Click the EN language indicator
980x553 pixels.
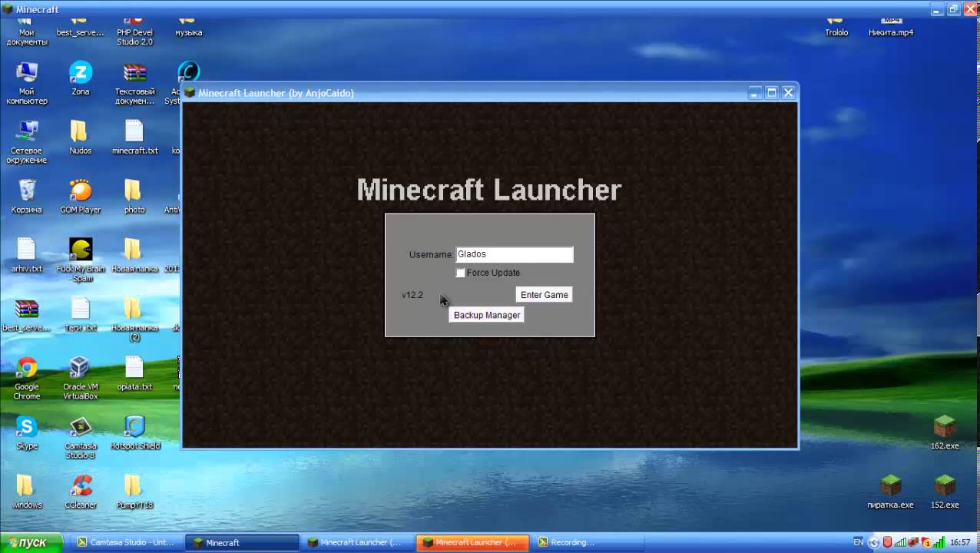click(859, 542)
